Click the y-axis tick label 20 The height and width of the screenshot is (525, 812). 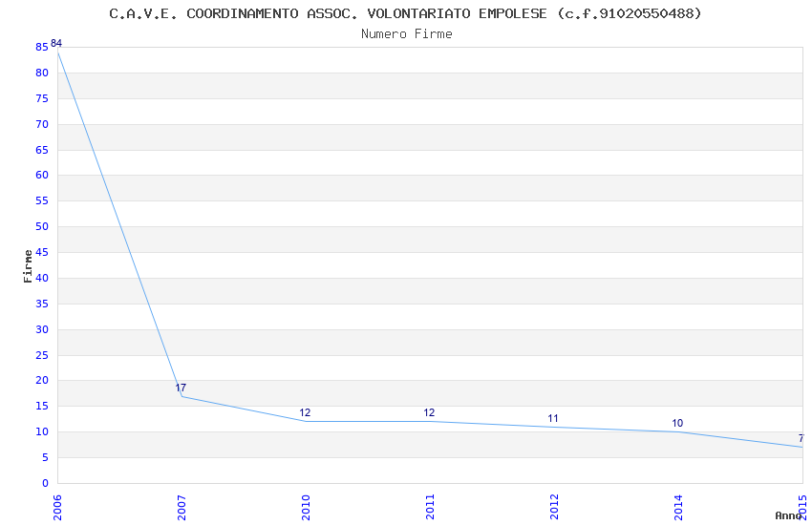pos(42,381)
